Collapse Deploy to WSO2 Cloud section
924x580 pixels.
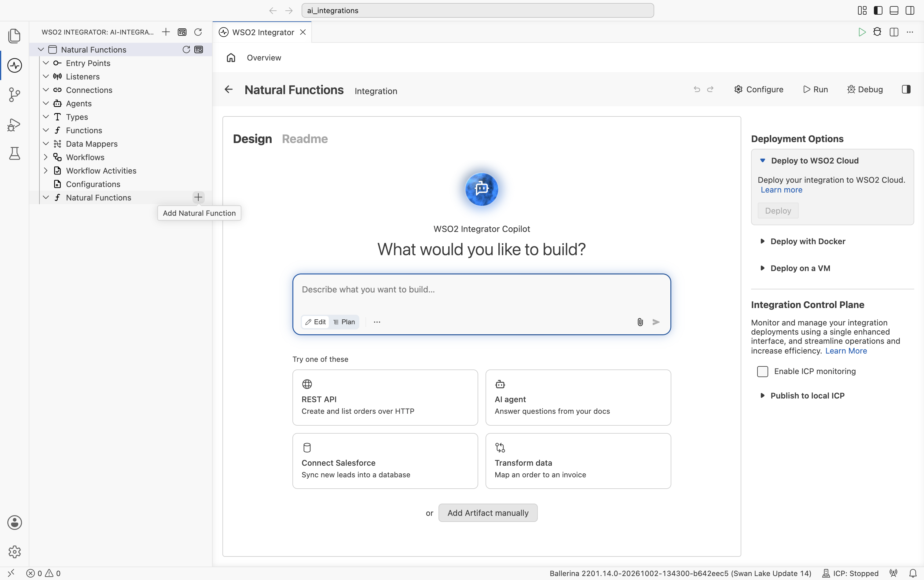click(x=763, y=160)
